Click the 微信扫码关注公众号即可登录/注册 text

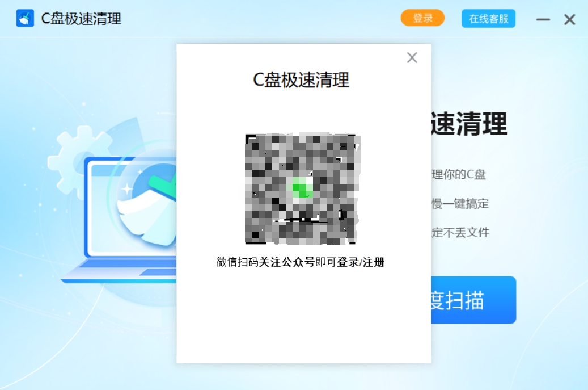click(301, 262)
